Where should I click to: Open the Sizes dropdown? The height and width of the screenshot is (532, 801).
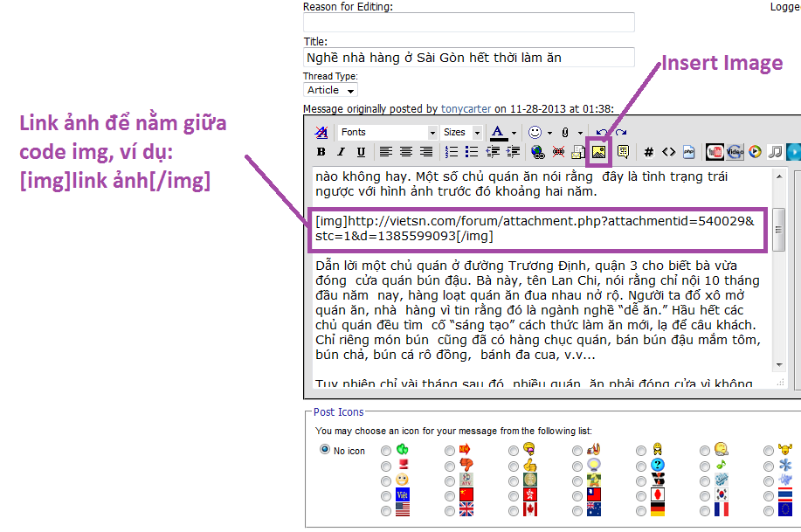(x=461, y=132)
